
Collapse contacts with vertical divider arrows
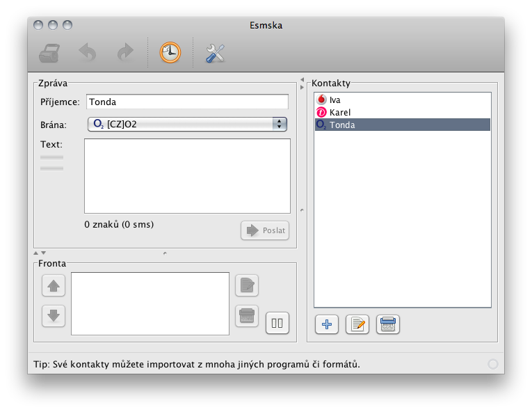[302, 84]
